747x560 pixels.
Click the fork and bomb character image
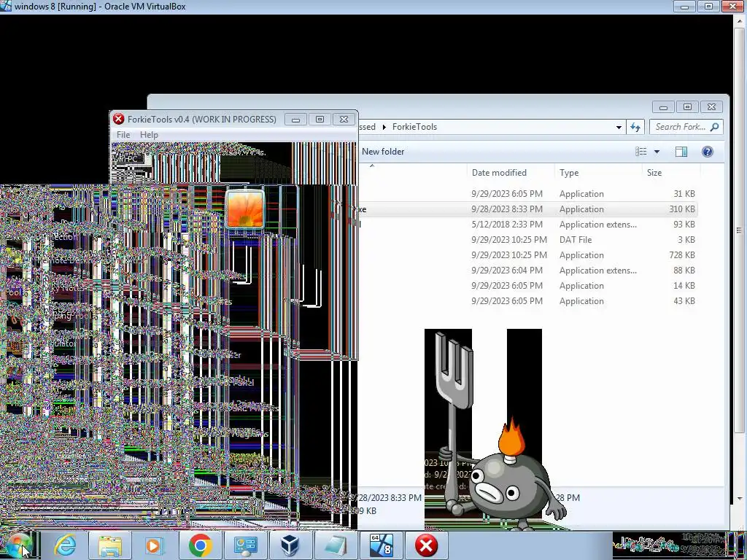point(495,430)
